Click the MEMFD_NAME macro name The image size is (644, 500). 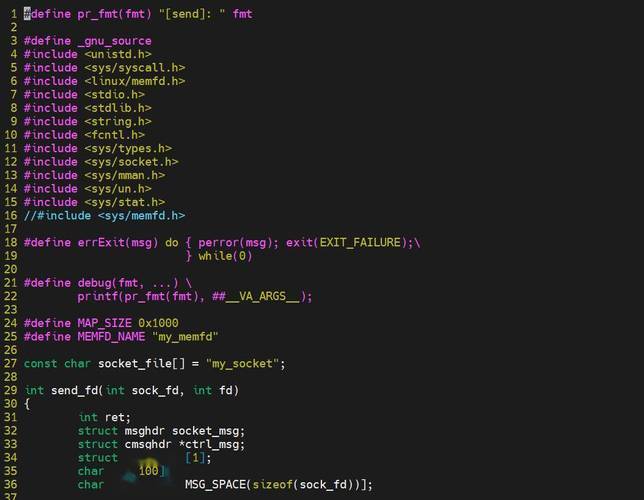pos(111,337)
